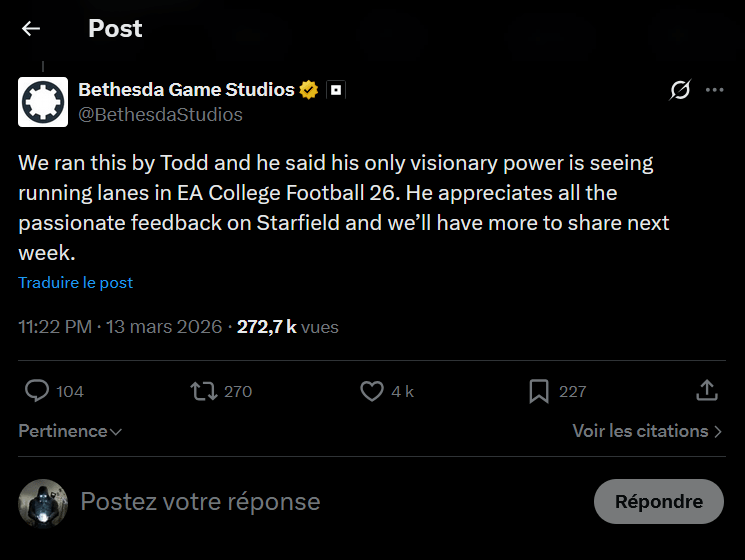Open Voir les citations link
Viewport: 745px width, 560px height.
click(647, 431)
